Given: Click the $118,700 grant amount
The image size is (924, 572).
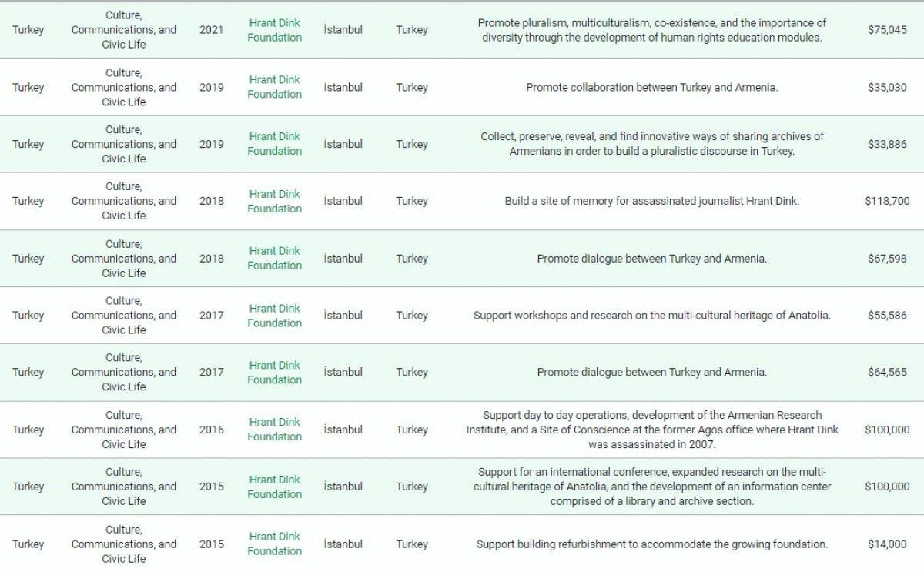Looking at the screenshot, I should pos(887,201).
